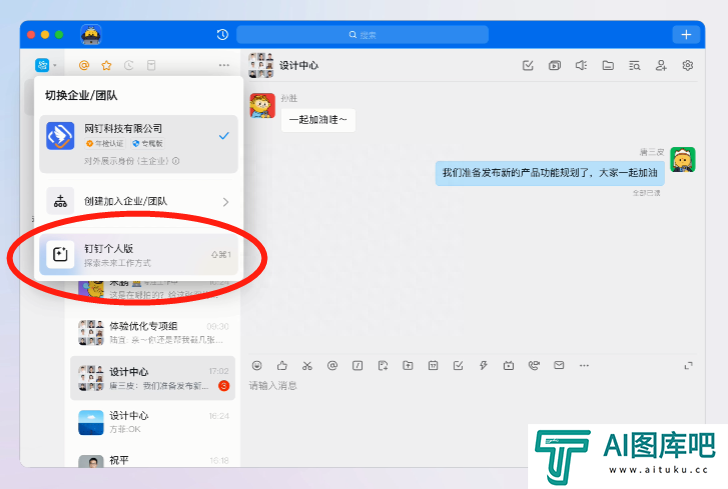728x489 pixels.
Task: Add member to the group icon
Action: click(x=661, y=65)
